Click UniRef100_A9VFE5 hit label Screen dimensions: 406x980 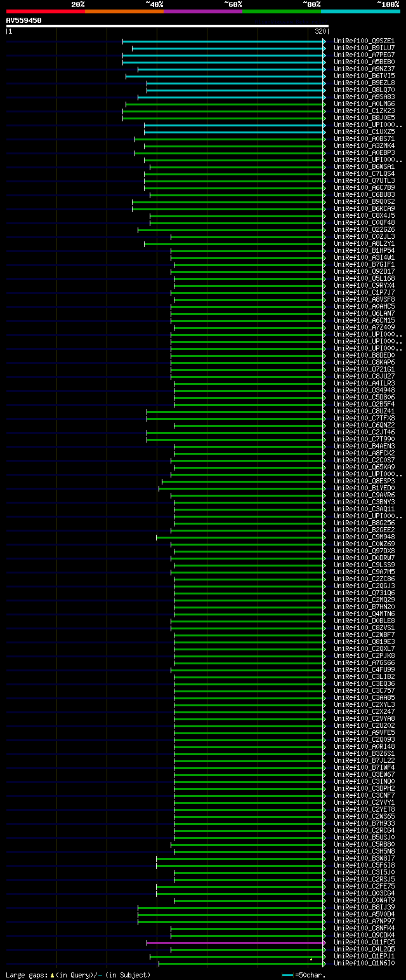click(364, 733)
